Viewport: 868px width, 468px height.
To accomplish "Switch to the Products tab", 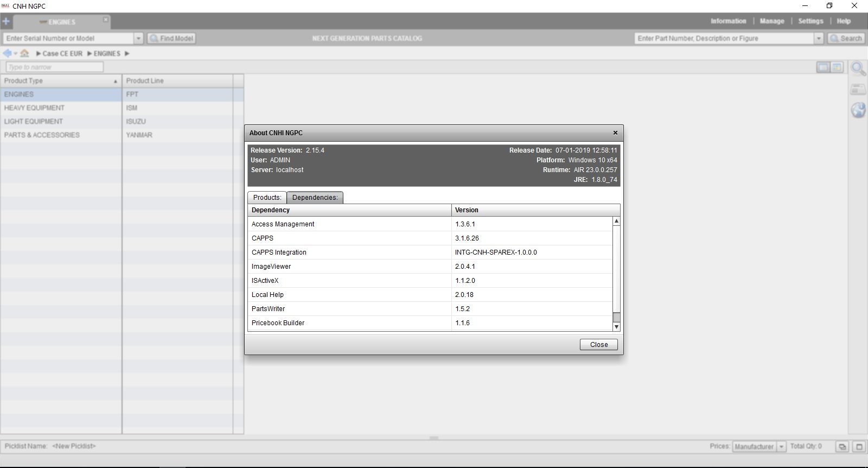I will coord(267,198).
